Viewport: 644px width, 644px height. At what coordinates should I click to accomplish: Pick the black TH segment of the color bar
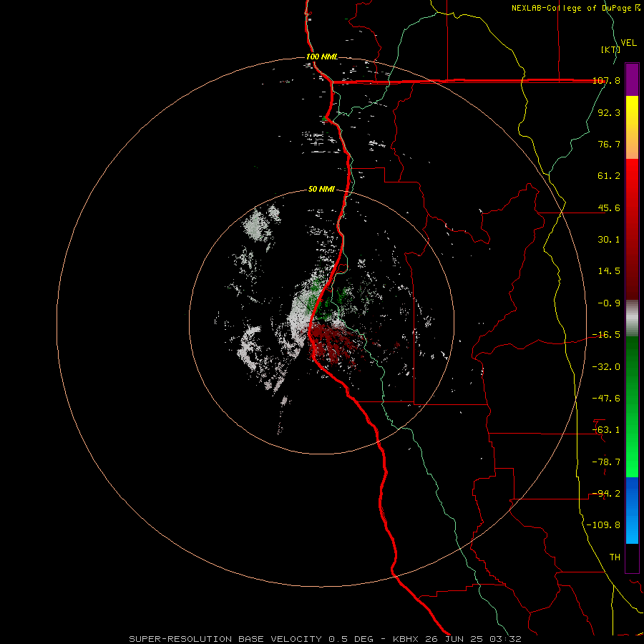coord(632,558)
